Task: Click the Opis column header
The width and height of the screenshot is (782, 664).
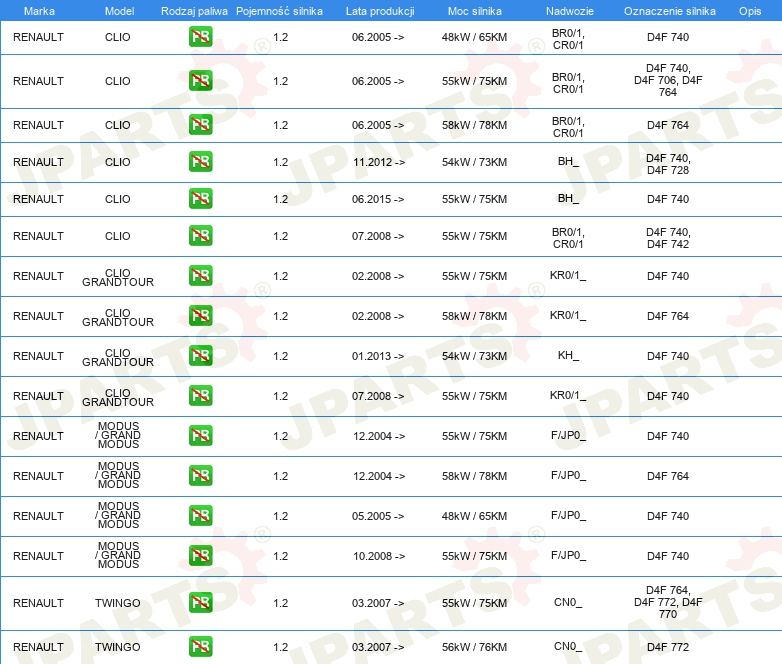Action: pyautogui.click(x=750, y=11)
